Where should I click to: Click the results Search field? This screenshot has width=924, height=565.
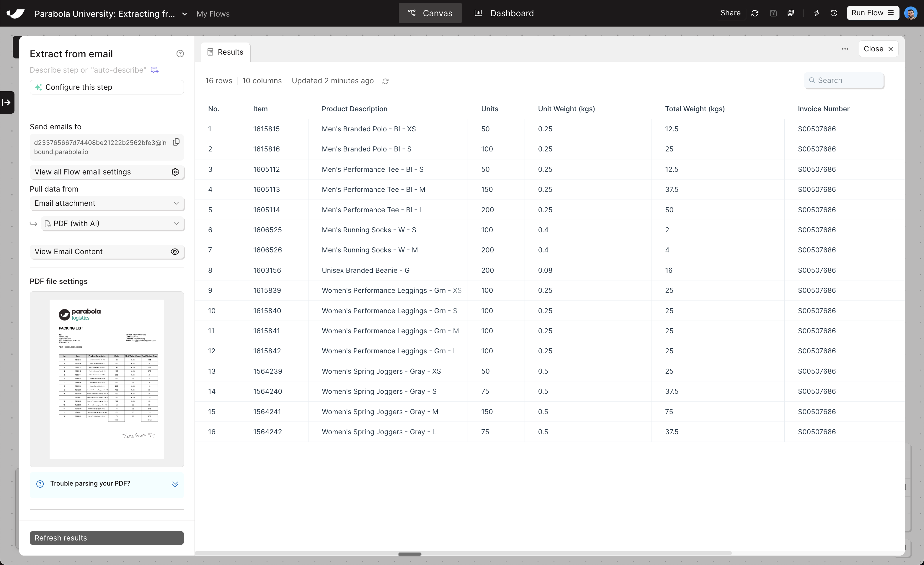pos(844,80)
